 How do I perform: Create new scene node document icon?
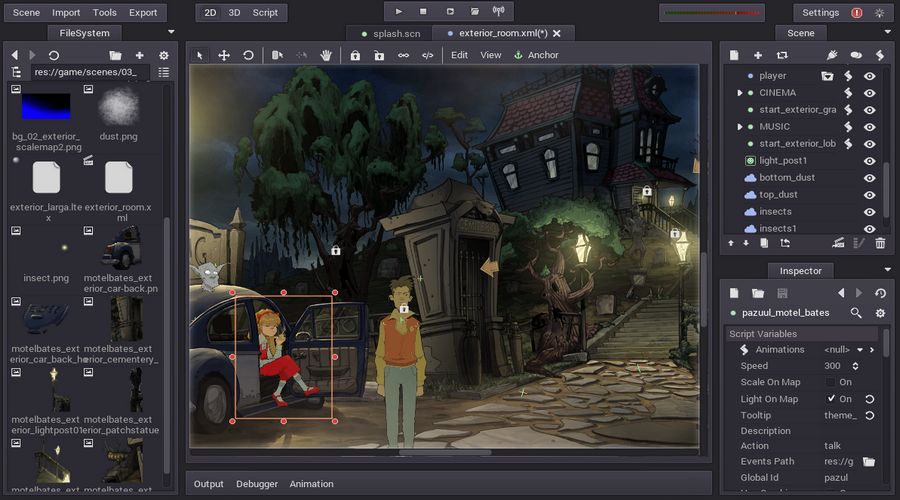pos(734,55)
